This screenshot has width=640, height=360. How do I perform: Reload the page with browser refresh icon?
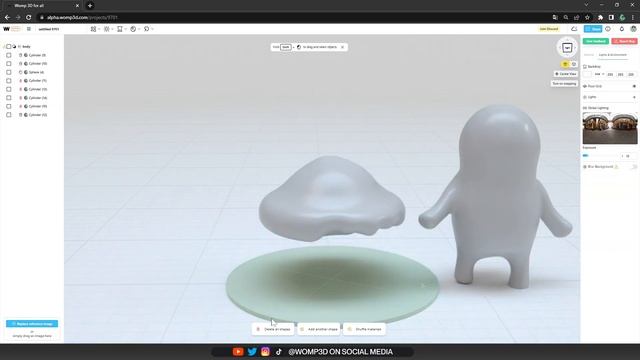click(x=29, y=18)
